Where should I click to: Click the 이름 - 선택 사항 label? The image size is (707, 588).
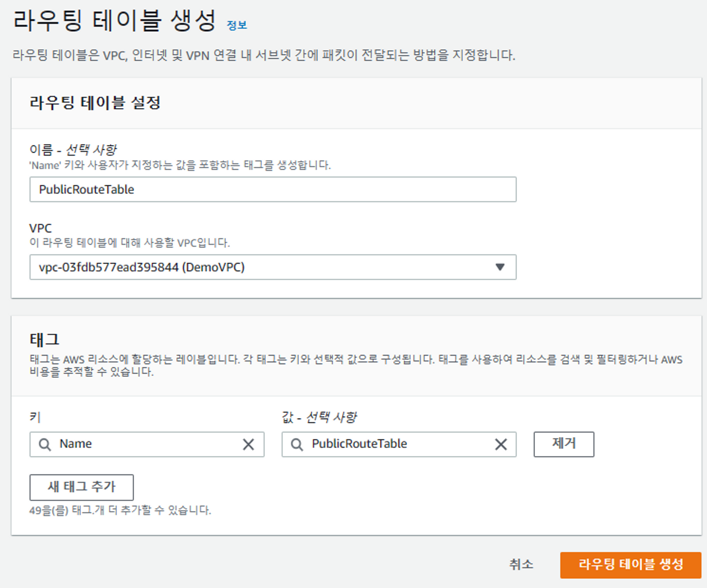coord(73,150)
